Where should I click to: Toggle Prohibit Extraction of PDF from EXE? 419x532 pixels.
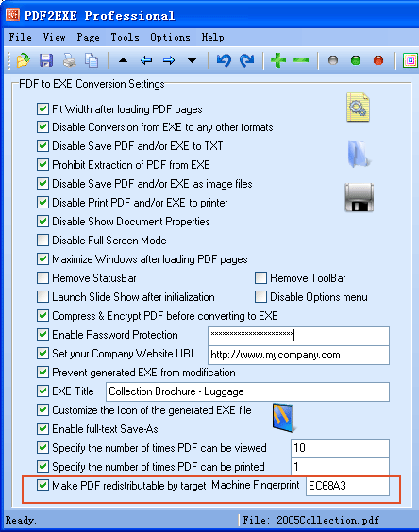pyautogui.click(x=42, y=165)
